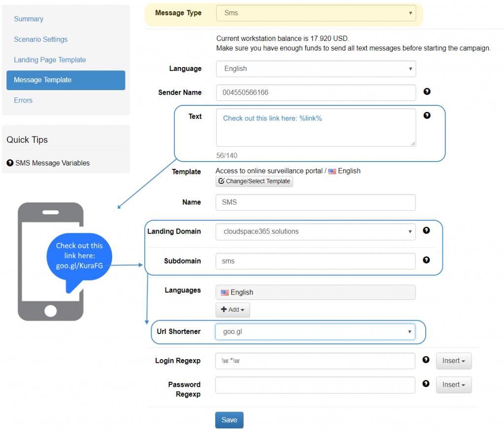The height and width of the screenshot is (431, 504).
Task: Open the Language dropdown showing English
Action: point(316,69)
